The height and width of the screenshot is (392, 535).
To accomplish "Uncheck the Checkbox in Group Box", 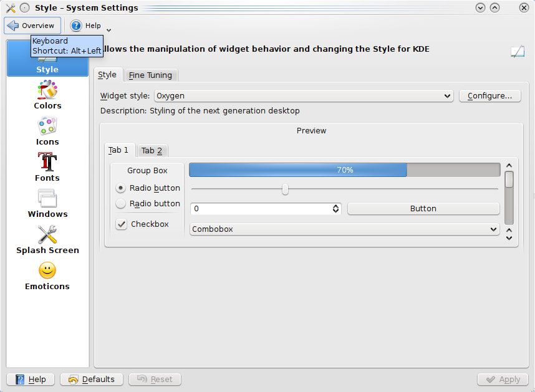I will coord(122,224).
